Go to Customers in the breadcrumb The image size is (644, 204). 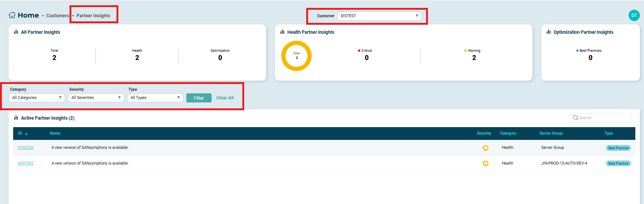[x=57, y=16]
